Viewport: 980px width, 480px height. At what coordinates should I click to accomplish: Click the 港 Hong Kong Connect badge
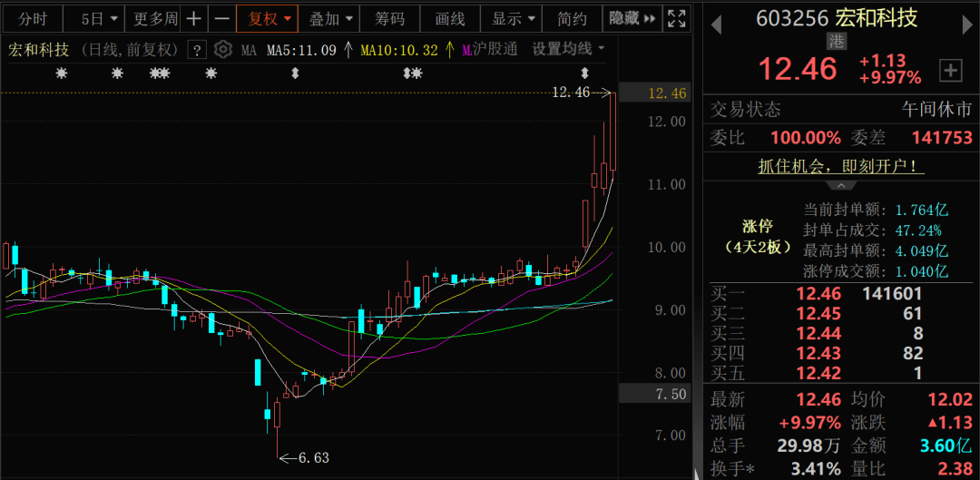pos(837,41)
